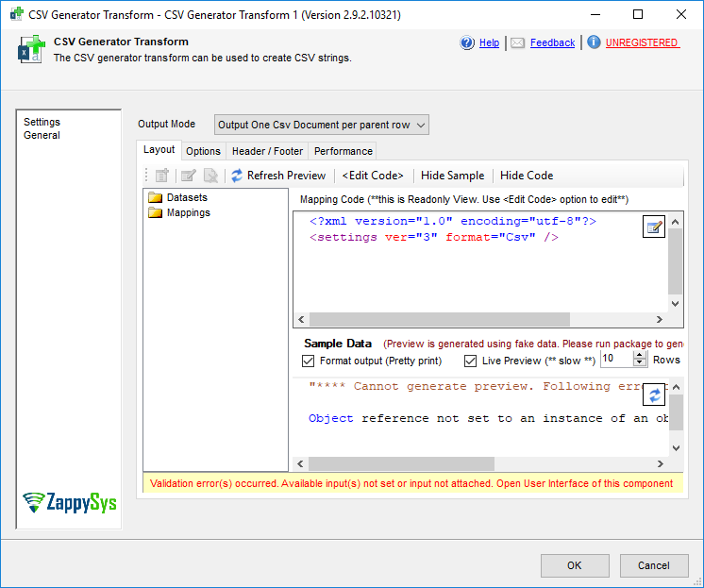Image resolution: width=704 pixels, height=588 pixels.
Task: Click the Rows number input field
Action: click(x=617, y=359)
